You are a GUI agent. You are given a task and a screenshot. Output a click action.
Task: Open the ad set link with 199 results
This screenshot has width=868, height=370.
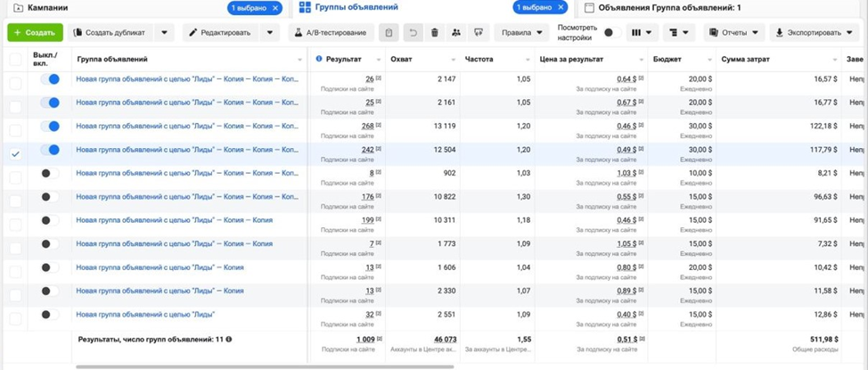(x=175, y=220)
